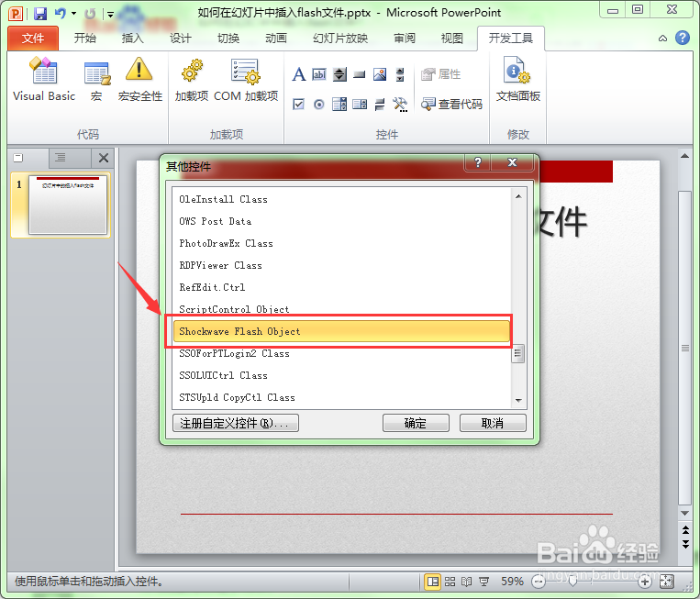Open dialog help question mark button
The image size is (700, 599).
(478, 162)
